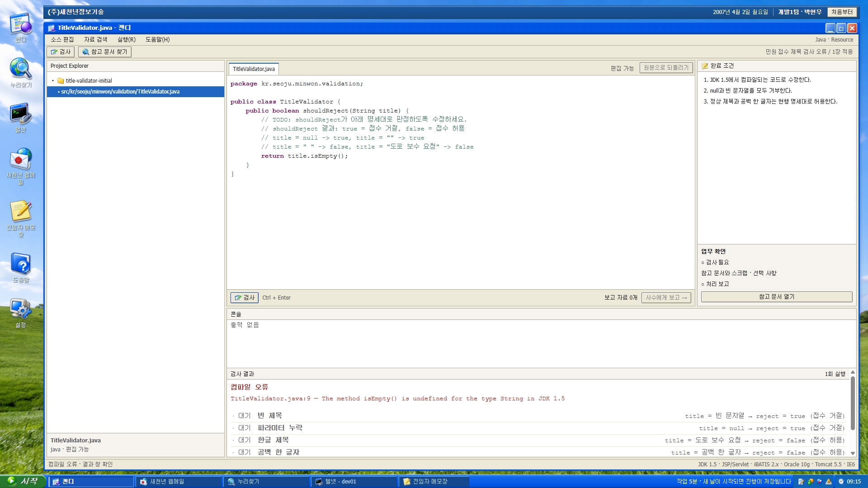
Task: Open the 소스 편집 menu
Action: [62, 40]
